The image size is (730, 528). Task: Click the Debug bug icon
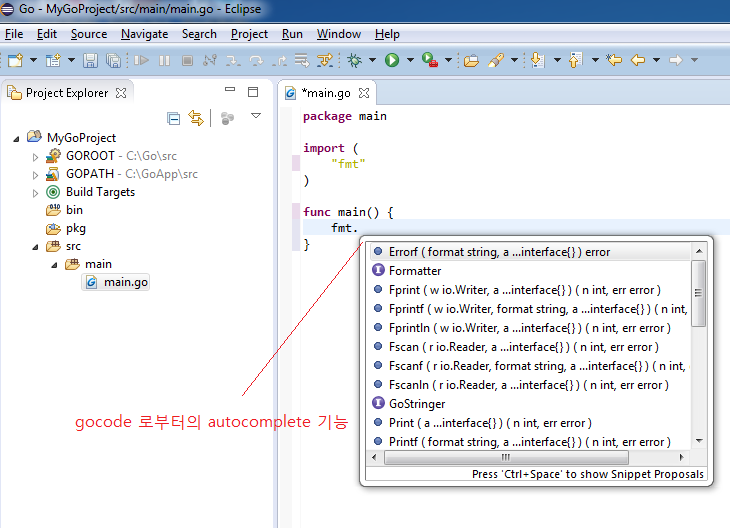click(354, 60)
